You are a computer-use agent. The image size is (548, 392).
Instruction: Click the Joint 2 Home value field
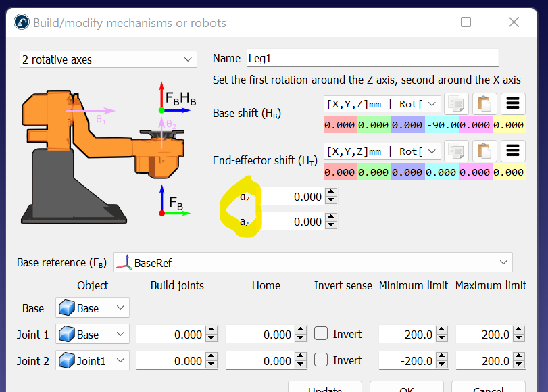[259, 360]
